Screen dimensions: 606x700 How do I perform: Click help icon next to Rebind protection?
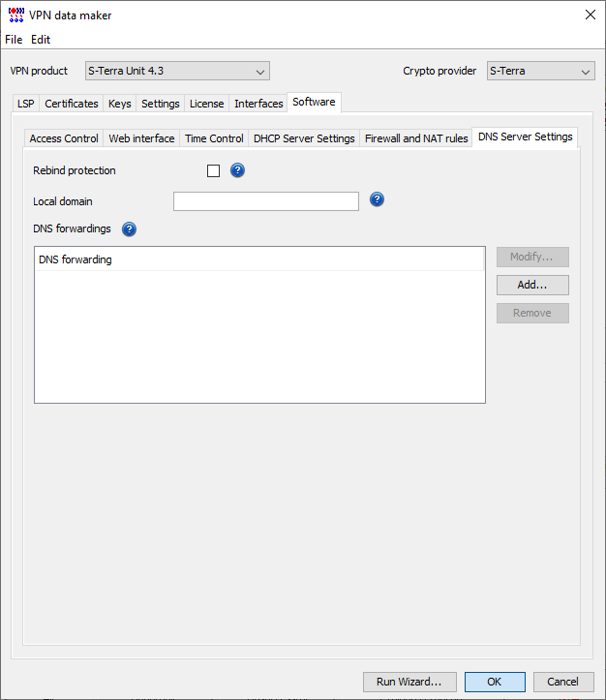pyautogui.click(x=237, y=170)
